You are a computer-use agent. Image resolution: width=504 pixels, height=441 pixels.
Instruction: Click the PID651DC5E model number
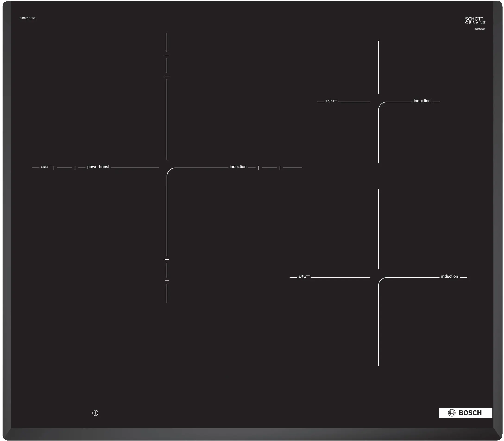tap(28, 18)
